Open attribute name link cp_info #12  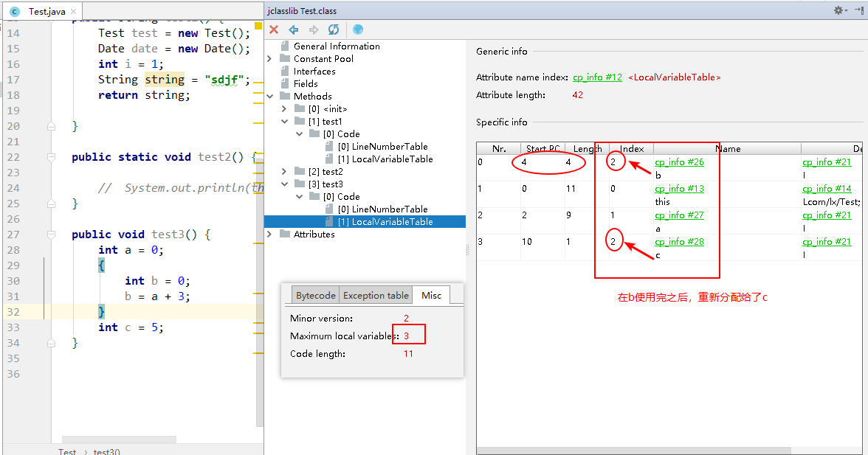(597, 77)
